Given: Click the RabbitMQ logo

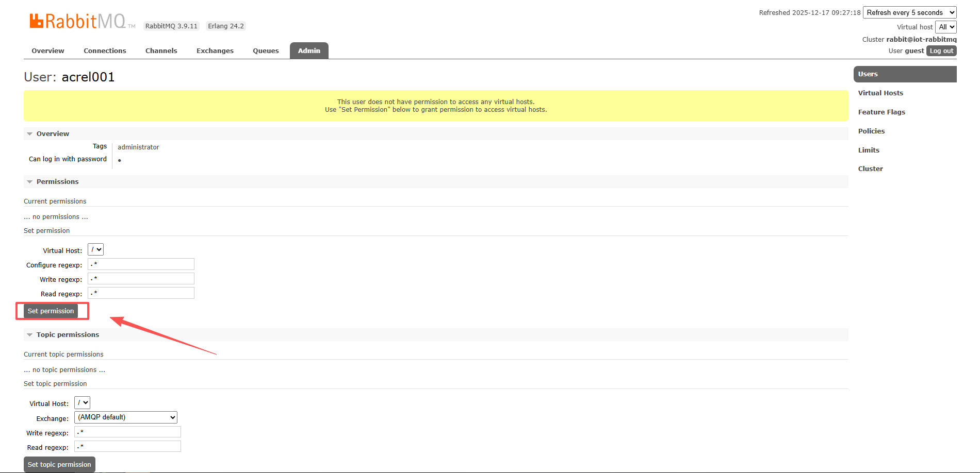Looking at the screenshot, I should point(77,21).
